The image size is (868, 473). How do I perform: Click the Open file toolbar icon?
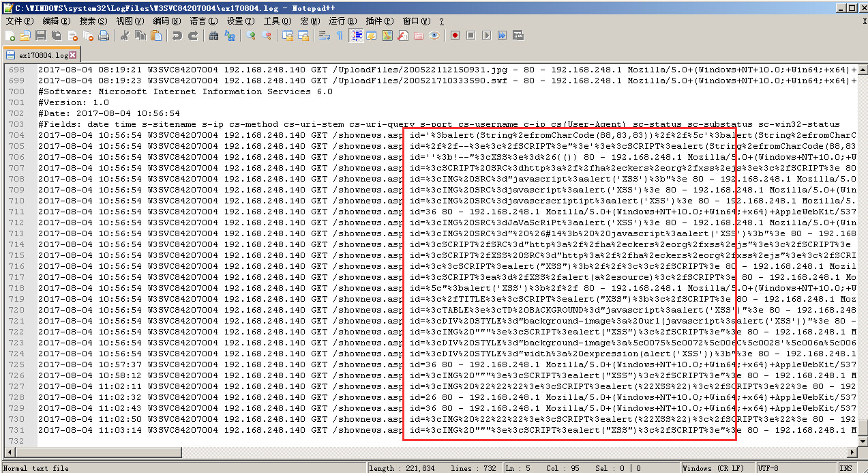tap(25, 35)
